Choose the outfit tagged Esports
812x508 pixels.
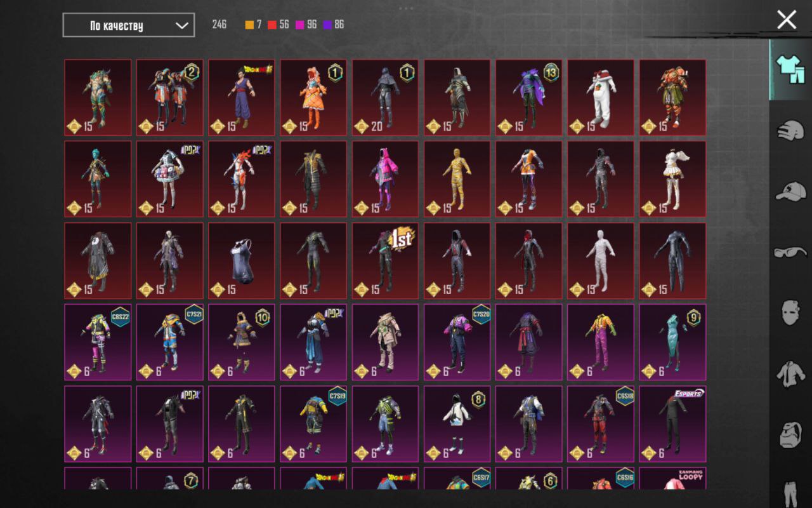(x=672, y=424)
